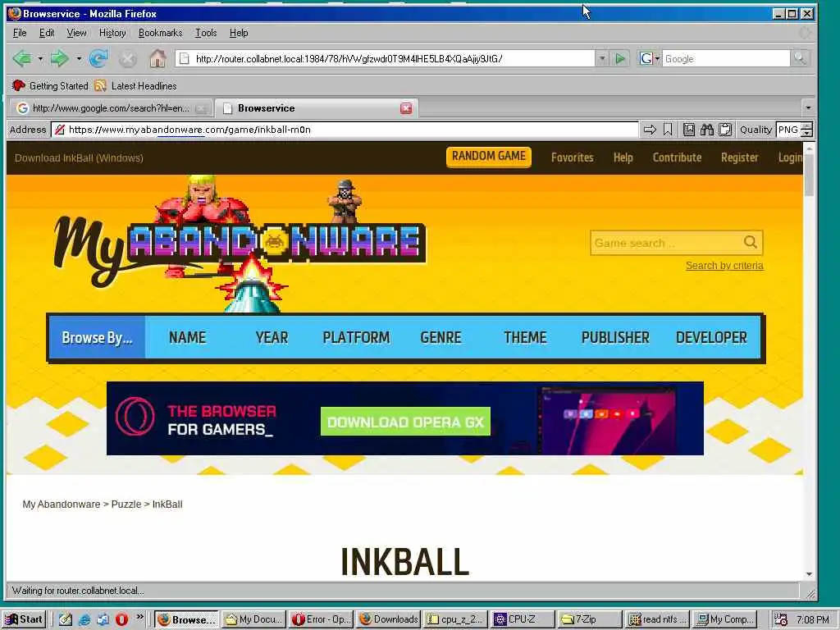Open the list all tabs dropdown
The image size is (840, 630).
tap(808, 107)
